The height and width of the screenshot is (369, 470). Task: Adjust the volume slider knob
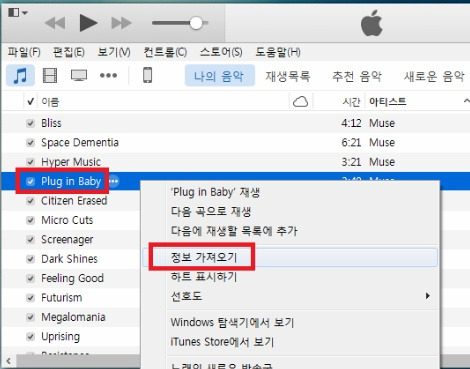point(196,23)
